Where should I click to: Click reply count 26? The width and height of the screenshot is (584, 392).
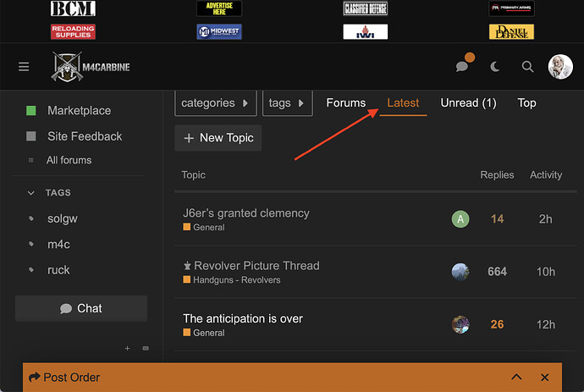pos(497,324)
